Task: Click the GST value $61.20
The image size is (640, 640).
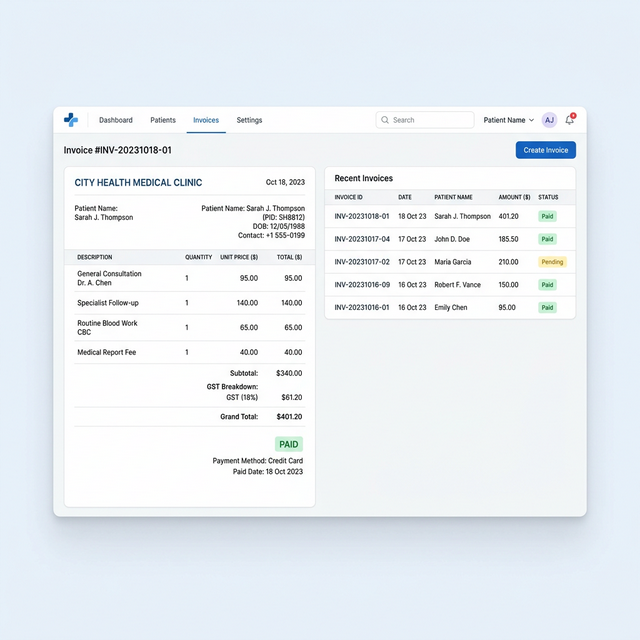Action: [292, 397]
